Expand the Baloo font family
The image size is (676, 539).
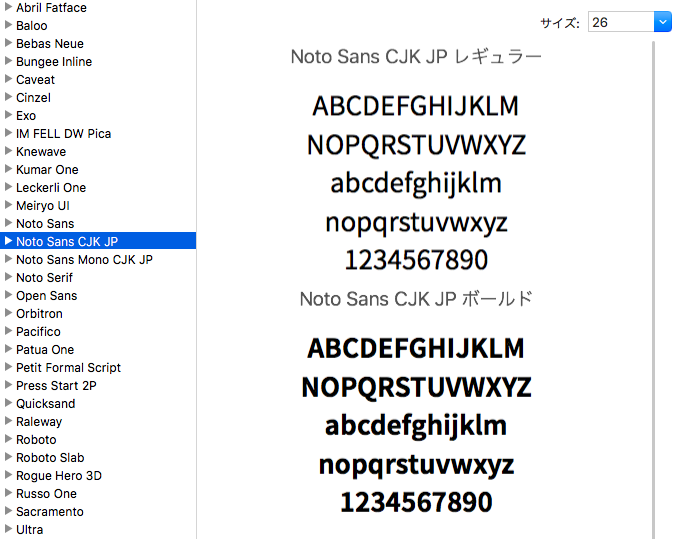tap(8, 25)
